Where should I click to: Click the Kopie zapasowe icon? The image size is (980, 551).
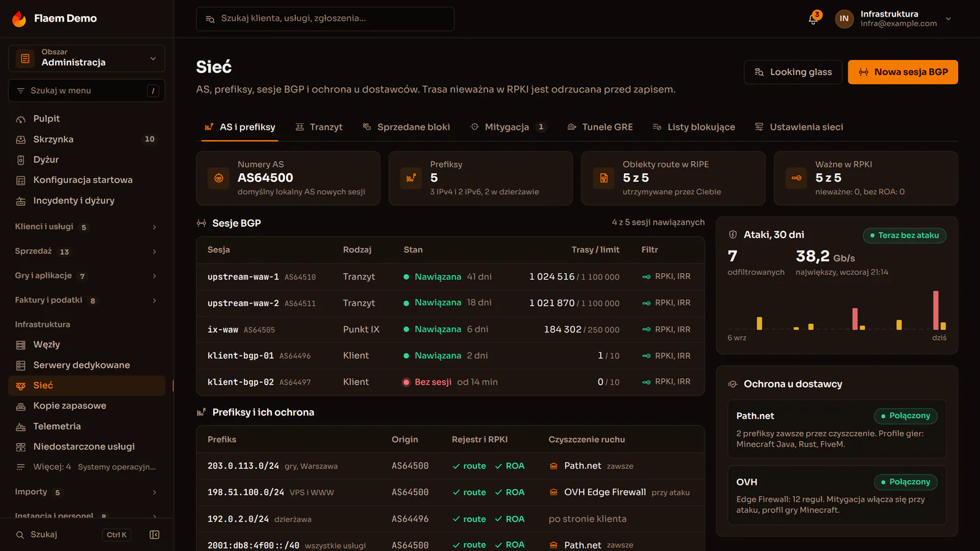[x=21, y=406]
